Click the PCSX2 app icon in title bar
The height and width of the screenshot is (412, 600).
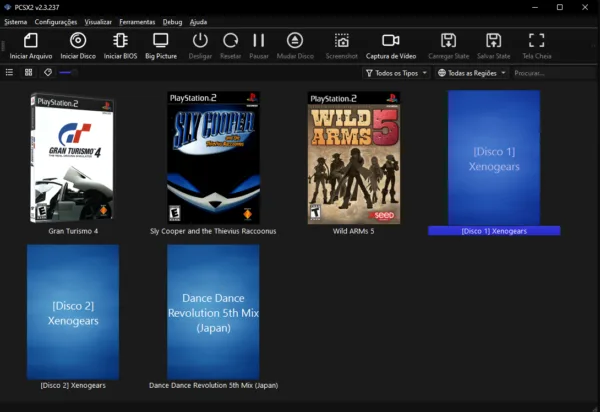(x=7, y=7)
